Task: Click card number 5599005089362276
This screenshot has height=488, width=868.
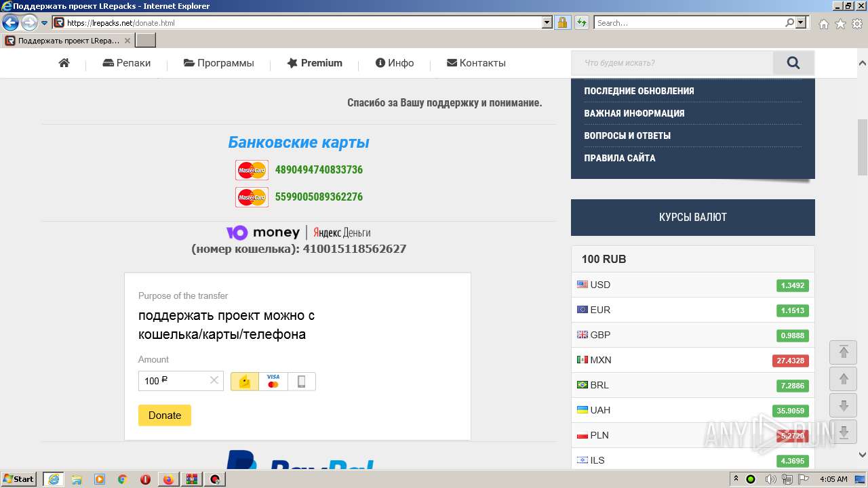Action: tap(319, 197)
